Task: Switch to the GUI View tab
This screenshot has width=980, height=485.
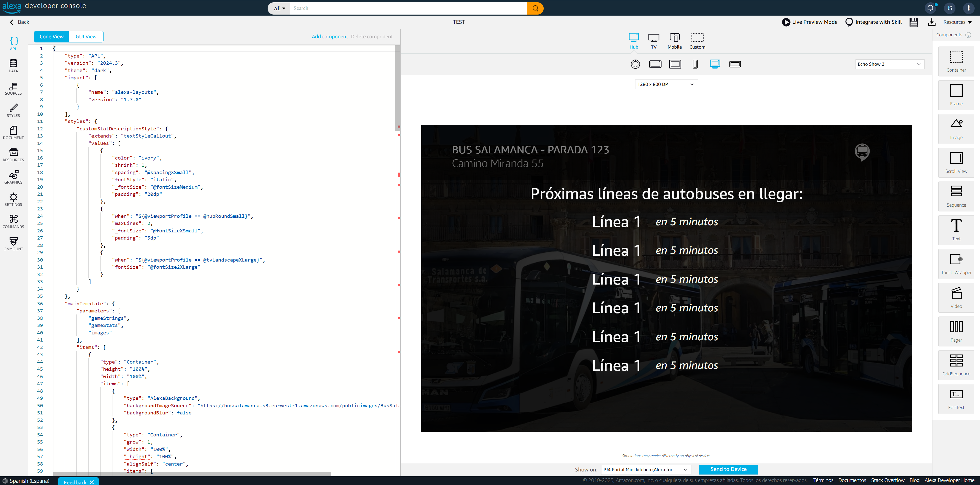Action: coord(86,36)
